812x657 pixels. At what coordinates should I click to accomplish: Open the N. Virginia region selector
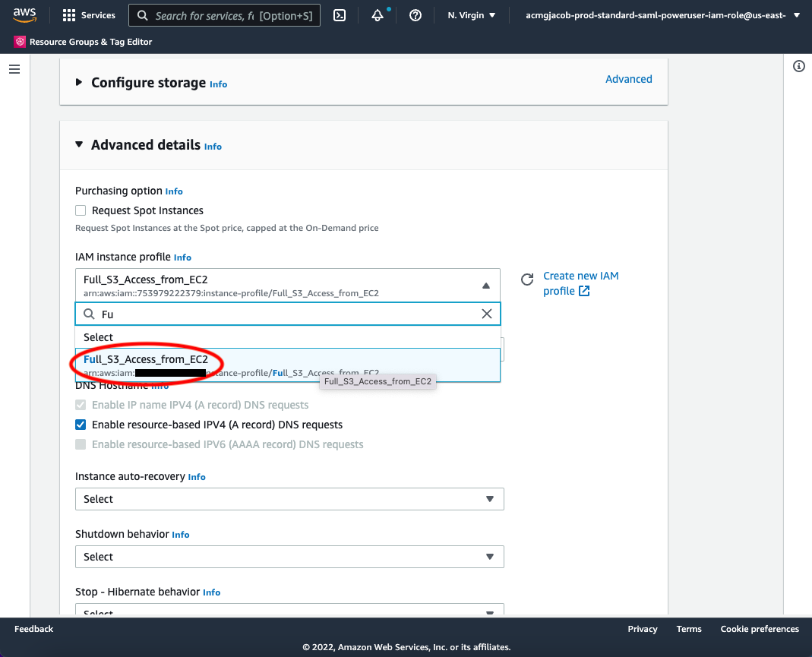[471, 15]
